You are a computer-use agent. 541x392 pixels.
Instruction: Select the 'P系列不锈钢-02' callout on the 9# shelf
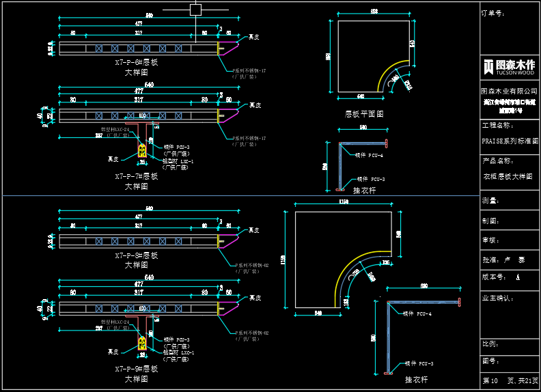[x=251, y=333]
